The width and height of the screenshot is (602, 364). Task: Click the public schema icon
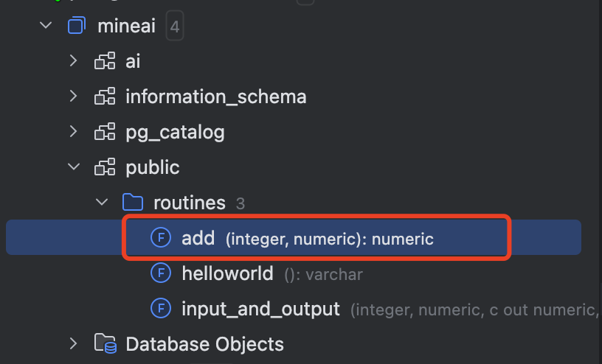tap(105, 167)
